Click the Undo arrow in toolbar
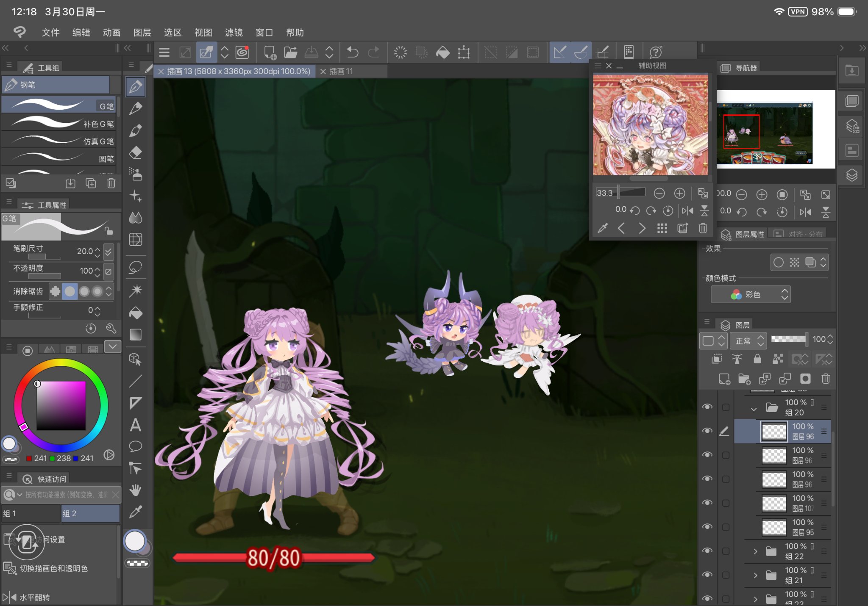Image resolution: width=868 pixels, height=606 pixels. (352, 53)
